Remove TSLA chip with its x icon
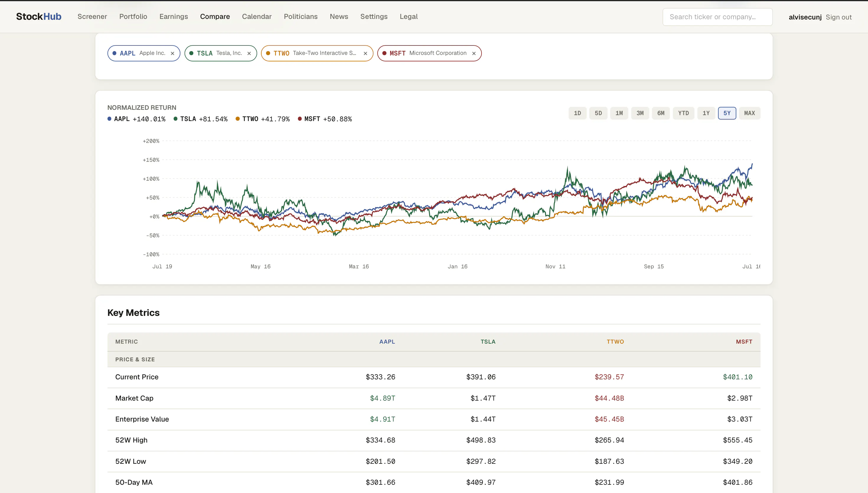This screenshot has height=493, width=868. pos(249,53)
